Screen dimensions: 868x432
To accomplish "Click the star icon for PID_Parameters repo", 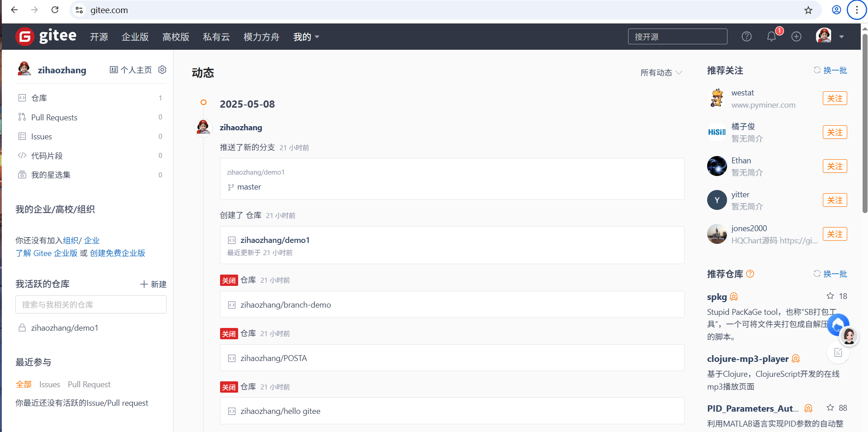I will coord(830,408).
